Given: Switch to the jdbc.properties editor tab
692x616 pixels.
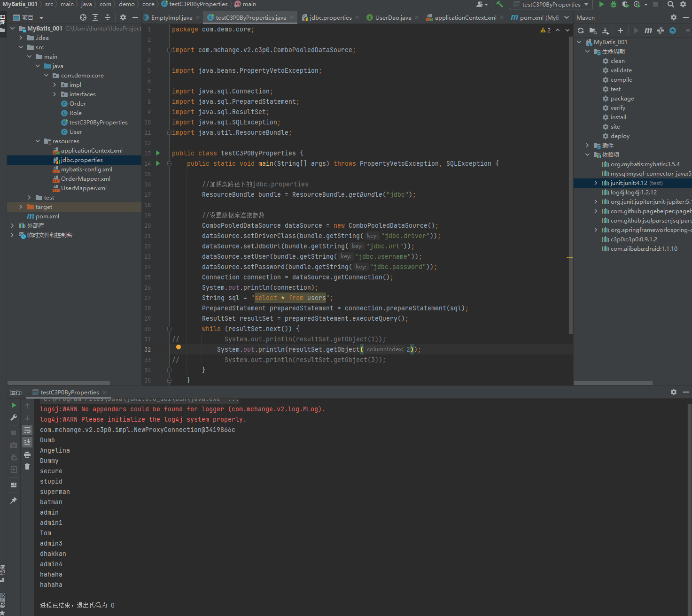Looking at the screenshot, I should tap(330, 18).
